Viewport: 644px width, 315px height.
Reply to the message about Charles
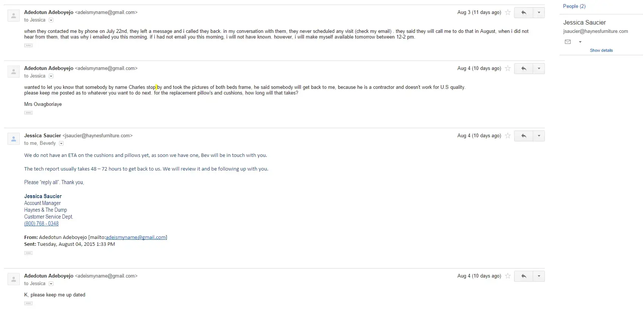click(x=524, y=68)
